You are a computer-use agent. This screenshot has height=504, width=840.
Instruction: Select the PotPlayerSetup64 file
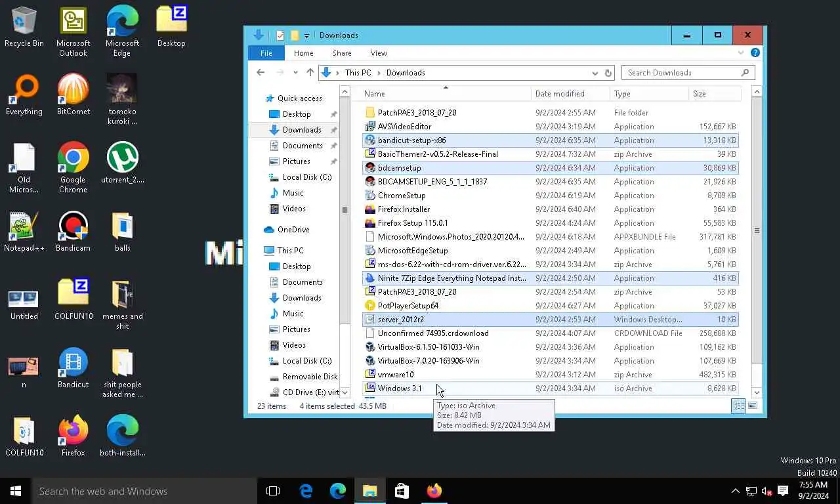pos(551,306)
